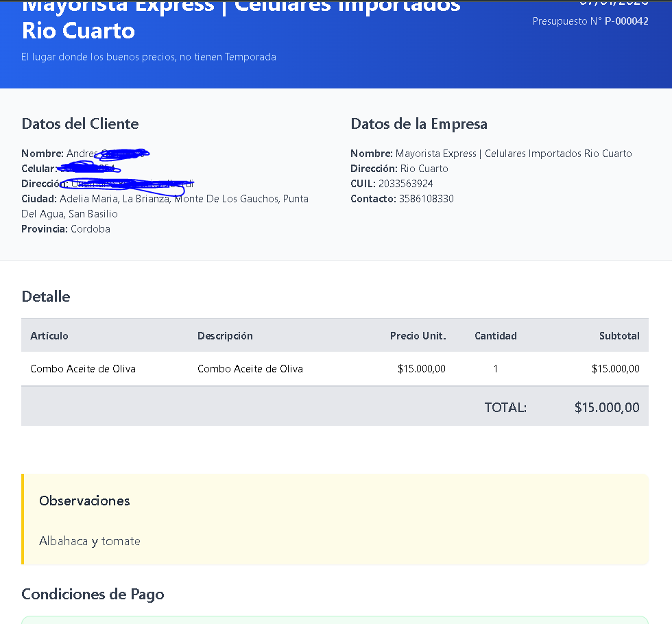Click the Condiciones de Pago heading
672x624 pixels.
pos(93,594)
